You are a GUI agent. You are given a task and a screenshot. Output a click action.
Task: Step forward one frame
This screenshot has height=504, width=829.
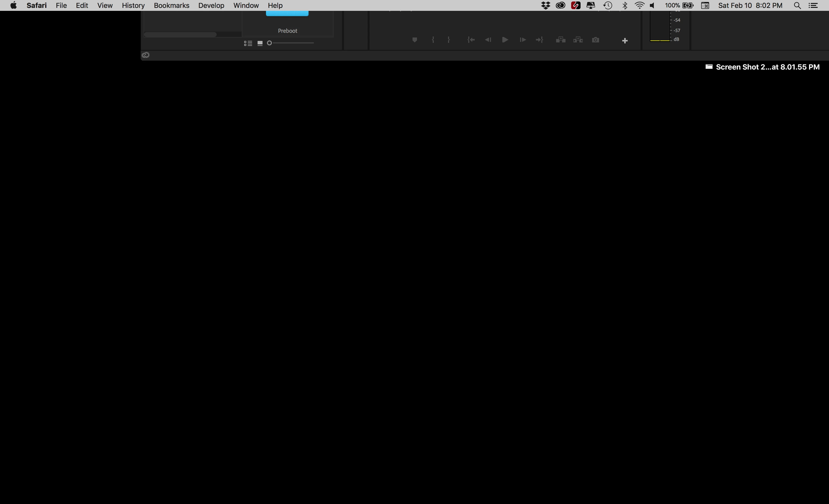523,40
